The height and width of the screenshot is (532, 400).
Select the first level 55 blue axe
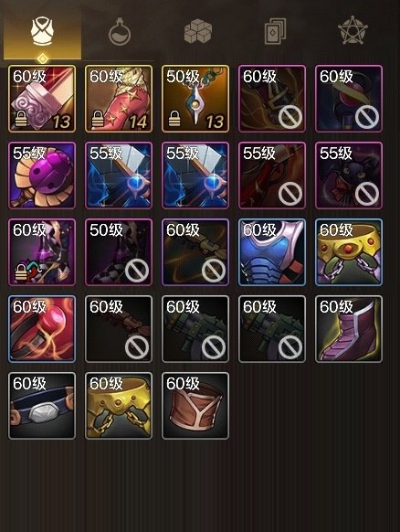pos(119,176)
